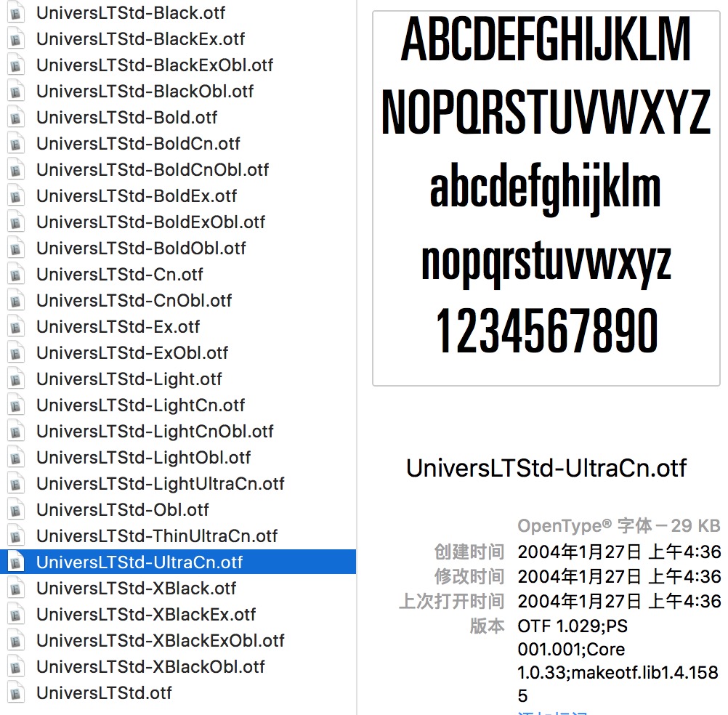
Task: Select UniversLTStd-LightObl.otf file name
Action: click(143, 457)
